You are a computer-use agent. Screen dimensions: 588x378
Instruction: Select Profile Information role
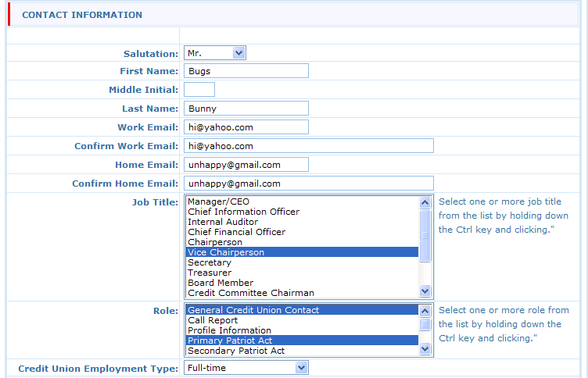tap(303, 330)
